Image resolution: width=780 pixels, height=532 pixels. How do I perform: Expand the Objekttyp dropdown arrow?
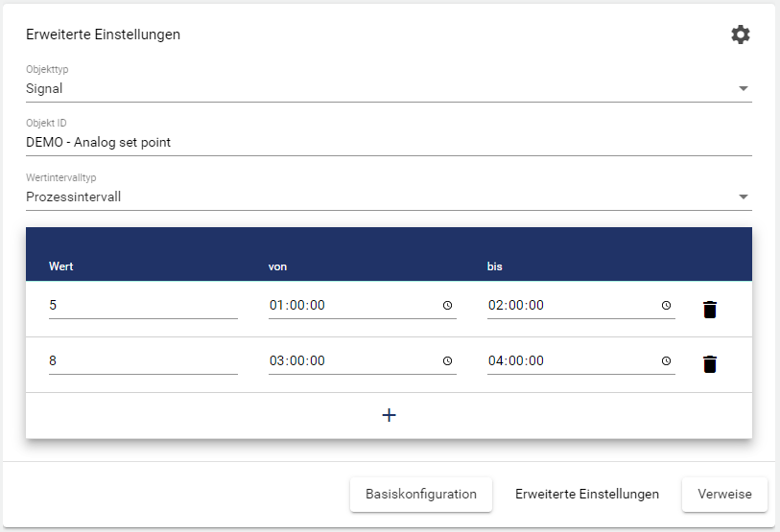tap(743, 88)
